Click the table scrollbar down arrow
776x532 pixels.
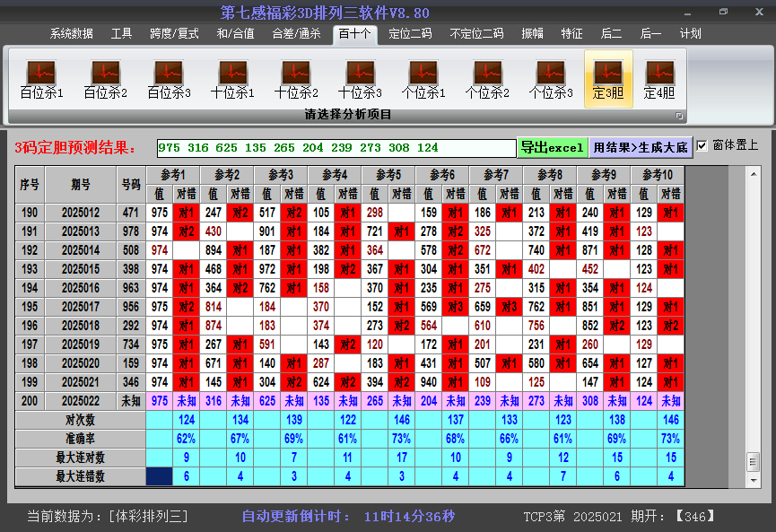[754, 480]
